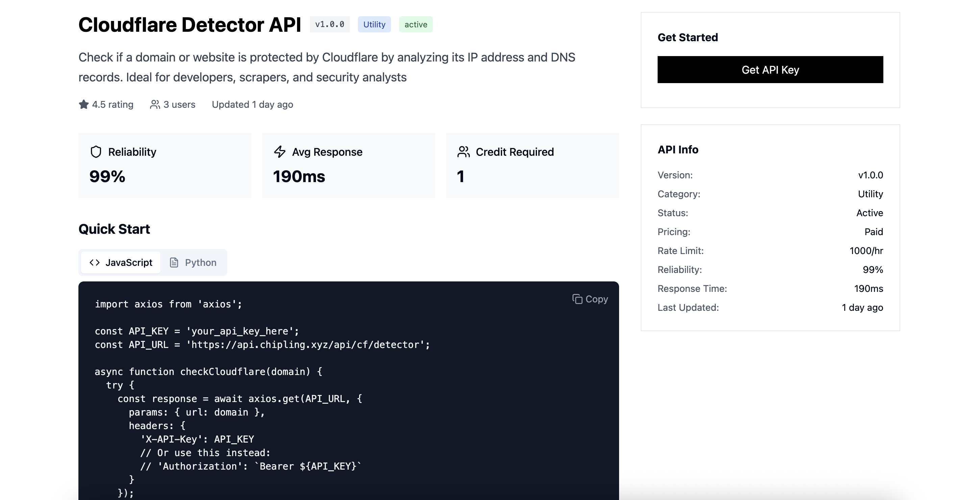Viewport: 980px width, 500px height.
Task: Click the API description paragraph
Action: [x=327, y=67]
